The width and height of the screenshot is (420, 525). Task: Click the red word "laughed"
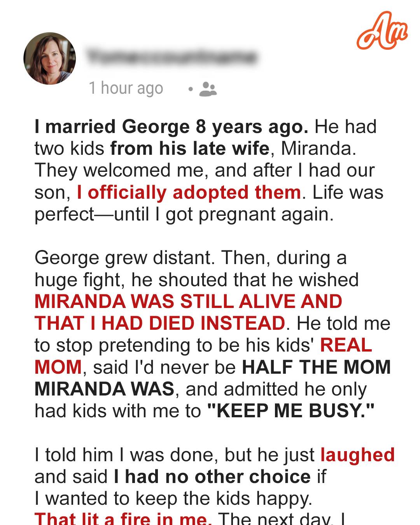pyautogui.click(x=357, y=455)
